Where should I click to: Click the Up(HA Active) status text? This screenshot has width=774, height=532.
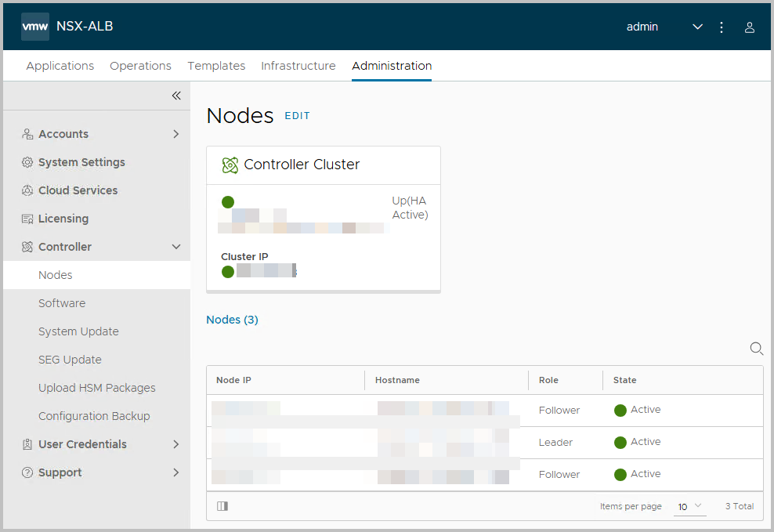[410, 208]
